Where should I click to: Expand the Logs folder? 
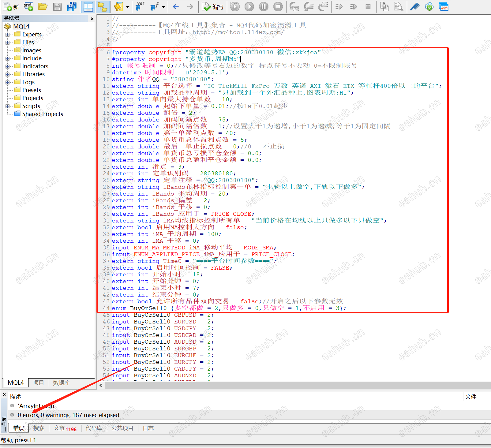point(7,82)
